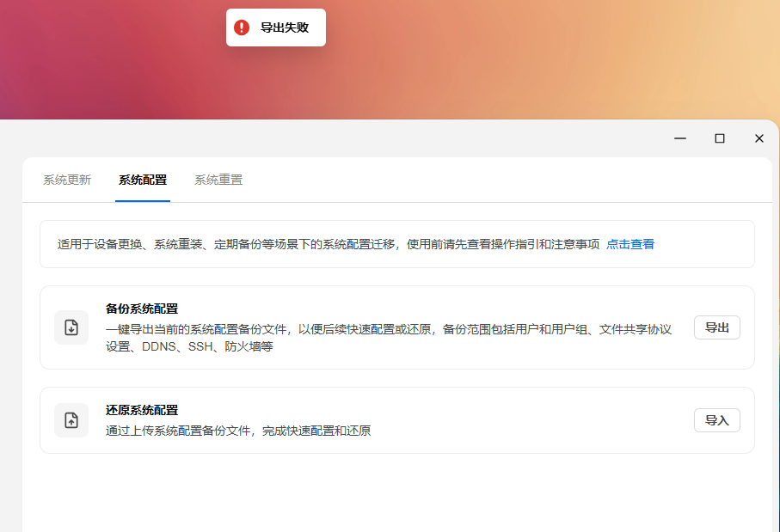Maximize the system settings window
Viewport: 780px width, 532px height.
[x=719, y=138]
